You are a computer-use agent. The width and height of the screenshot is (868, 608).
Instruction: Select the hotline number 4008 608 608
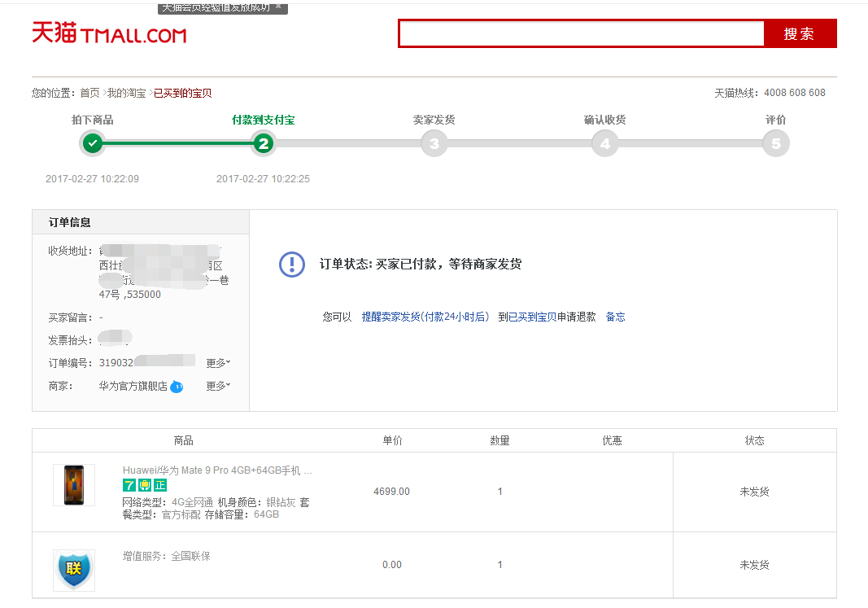[x=794, y=93]
